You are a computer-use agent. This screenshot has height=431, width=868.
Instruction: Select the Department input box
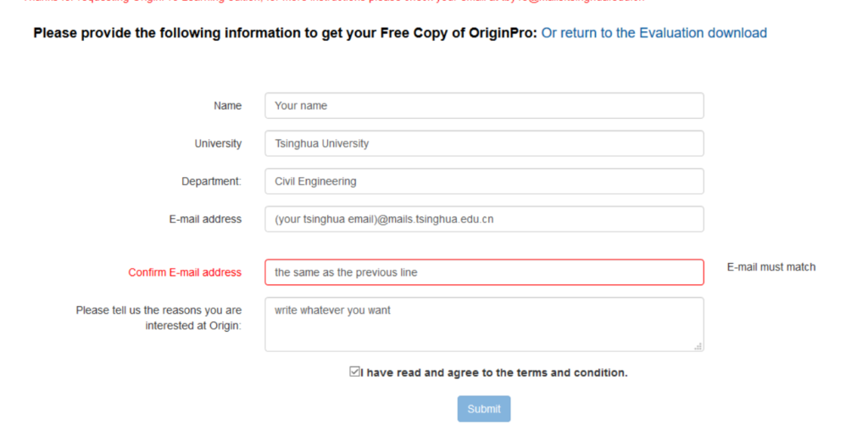click(484, 181)
